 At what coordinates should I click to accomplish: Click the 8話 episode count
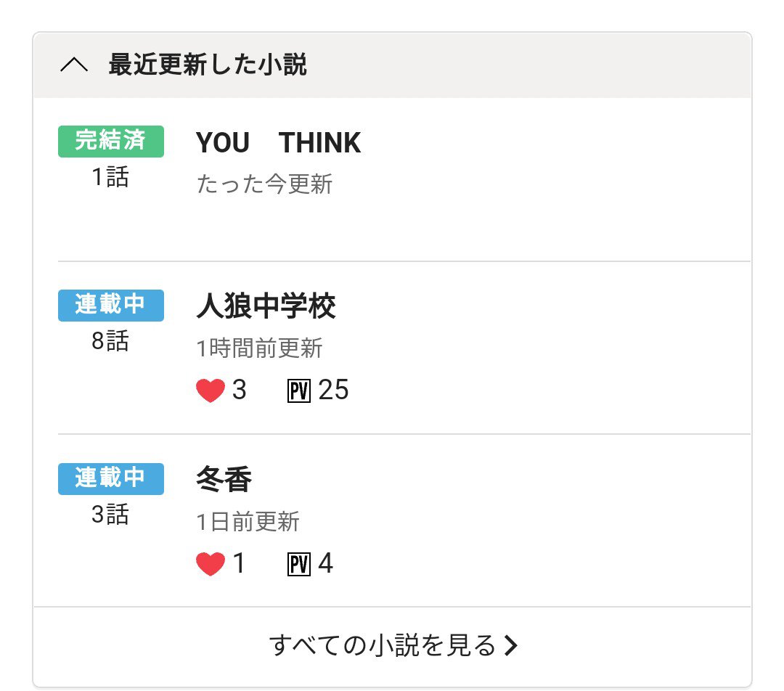tap(110, 341)
